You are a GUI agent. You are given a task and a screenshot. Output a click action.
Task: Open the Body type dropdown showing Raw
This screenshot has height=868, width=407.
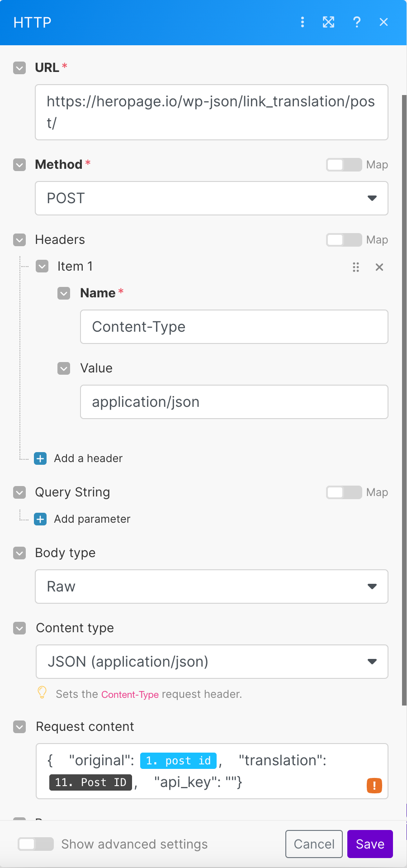212,587
